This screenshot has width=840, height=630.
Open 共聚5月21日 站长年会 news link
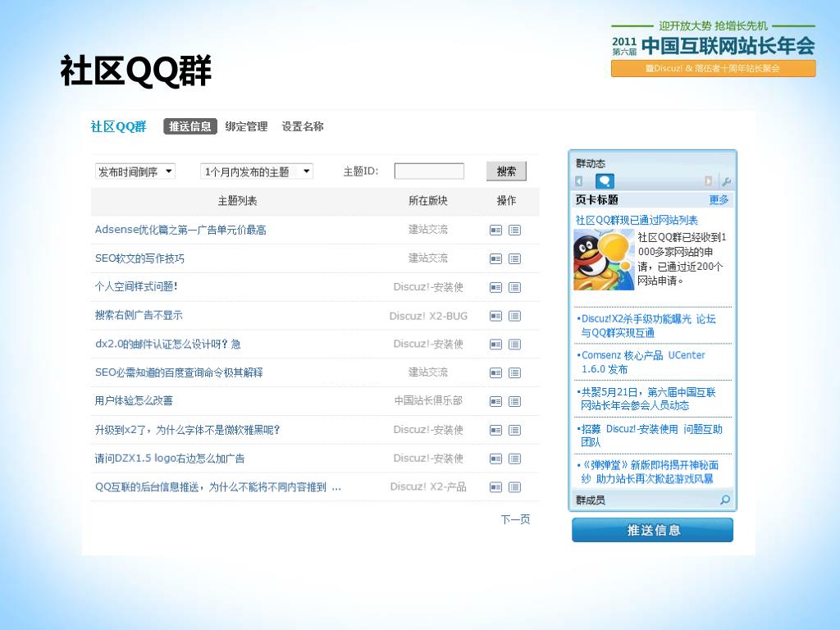pyautogui.click(x=647, y=399)
